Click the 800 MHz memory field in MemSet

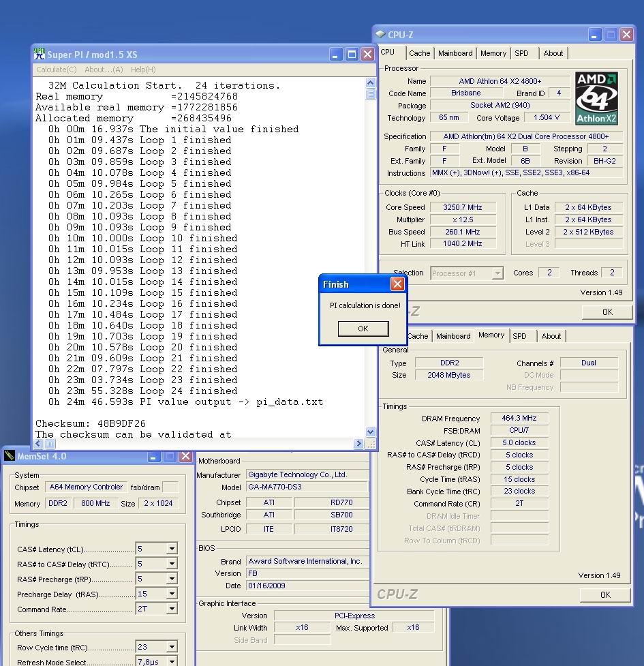click(95, 503)
